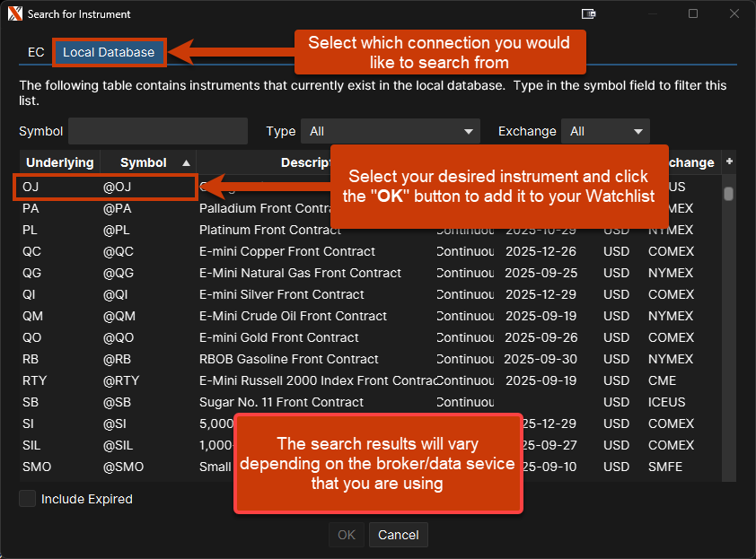
Task: Click the Symbol column sort arrow
Action: point(186,162)
